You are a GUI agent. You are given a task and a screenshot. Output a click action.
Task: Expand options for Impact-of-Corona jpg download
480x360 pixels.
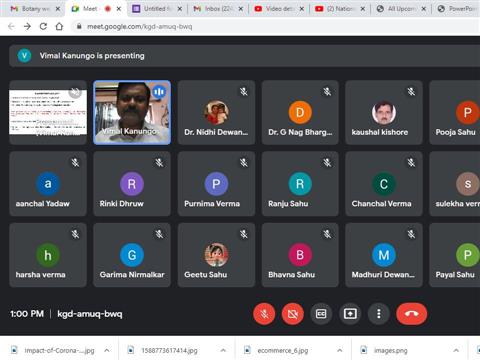point(107,350)
